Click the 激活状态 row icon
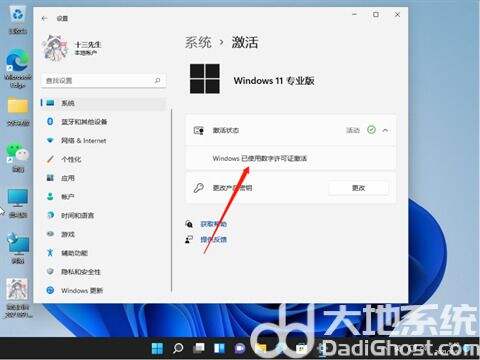 (x=199, y=130)
